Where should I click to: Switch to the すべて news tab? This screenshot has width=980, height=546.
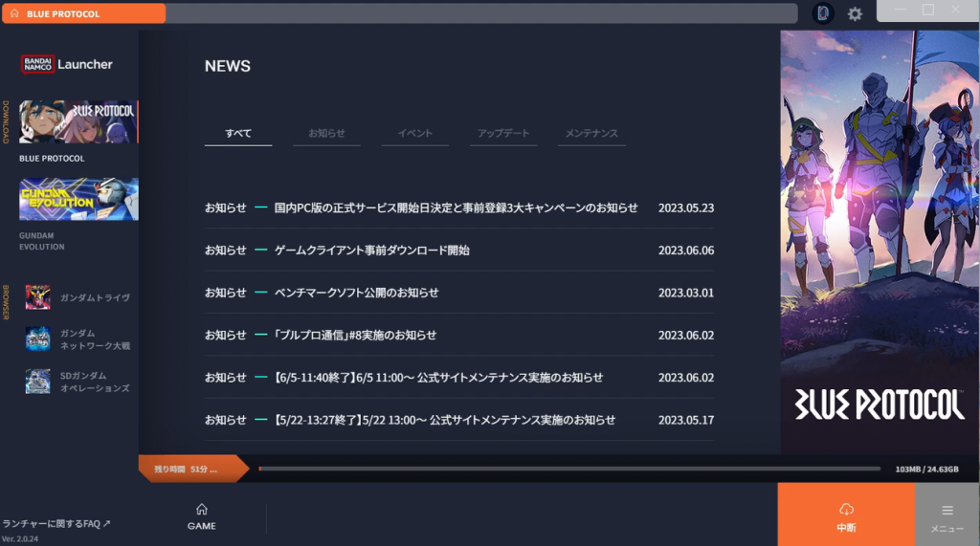(x=238, y=134)
